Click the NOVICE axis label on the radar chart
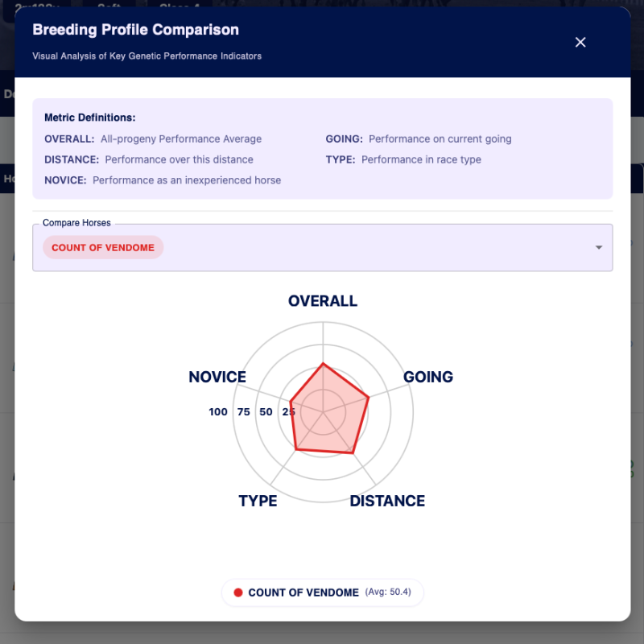The width and height of the screenshot is (644, 644). click(x=217, y=377)
